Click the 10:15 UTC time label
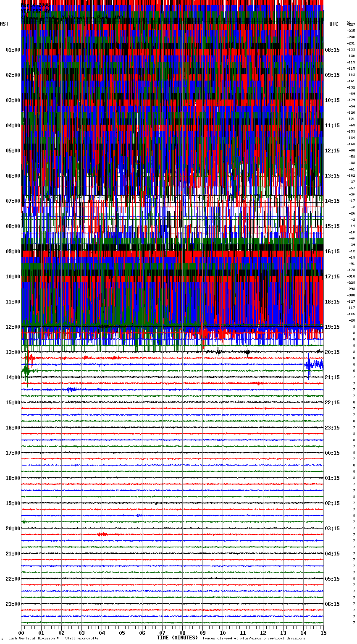Viewport: 357px width, 644px height. [x=332, y=100]
